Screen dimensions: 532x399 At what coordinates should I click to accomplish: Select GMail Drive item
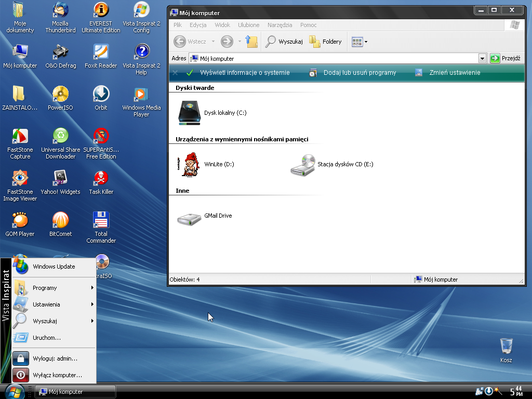[x=205, y=217]
